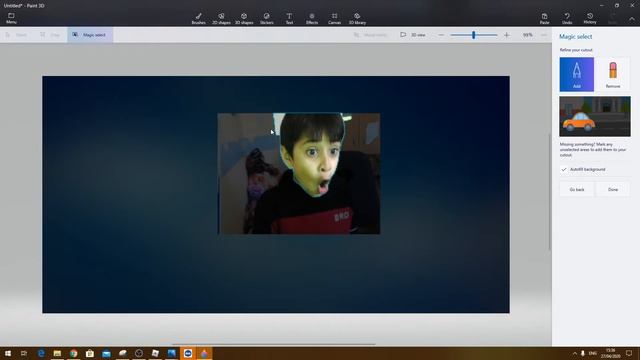
Task: Click the horizontal scrollbar of the canvas
Action: (x=273, y=344)
